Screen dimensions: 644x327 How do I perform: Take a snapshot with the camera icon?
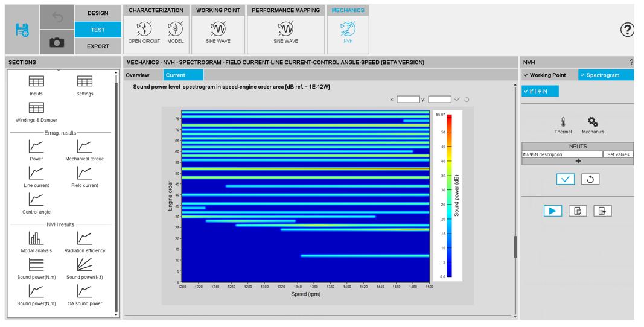pos(57,42)
